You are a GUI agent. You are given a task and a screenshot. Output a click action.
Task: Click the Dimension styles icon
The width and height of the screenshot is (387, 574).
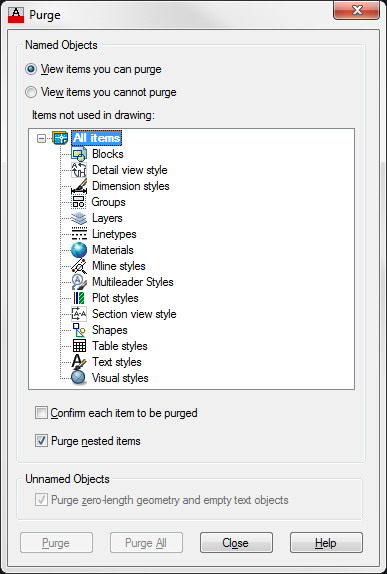(79, 186)
